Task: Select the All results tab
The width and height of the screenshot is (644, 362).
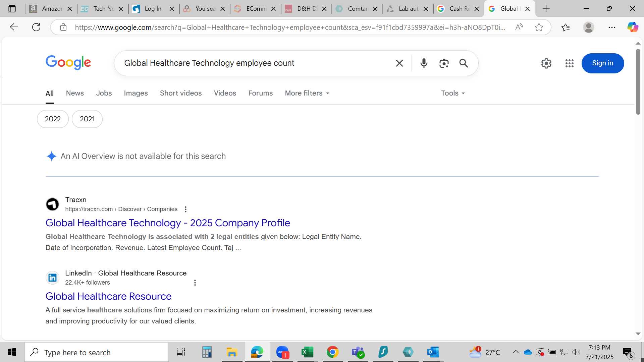Action: [x=50, y=93]
